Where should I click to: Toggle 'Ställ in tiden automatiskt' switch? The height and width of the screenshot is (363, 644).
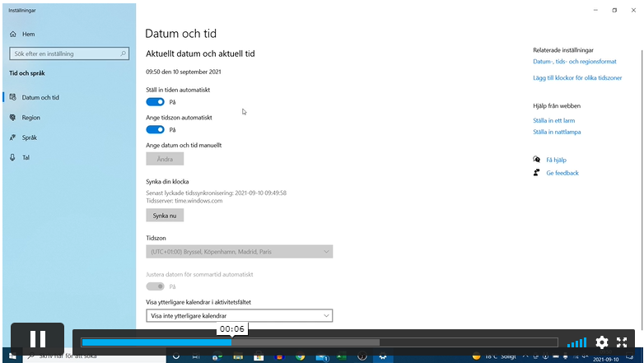(x=155, y=102)
